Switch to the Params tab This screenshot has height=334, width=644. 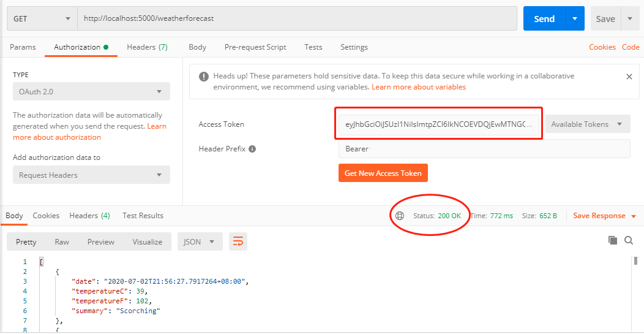(x=23, y=47)
